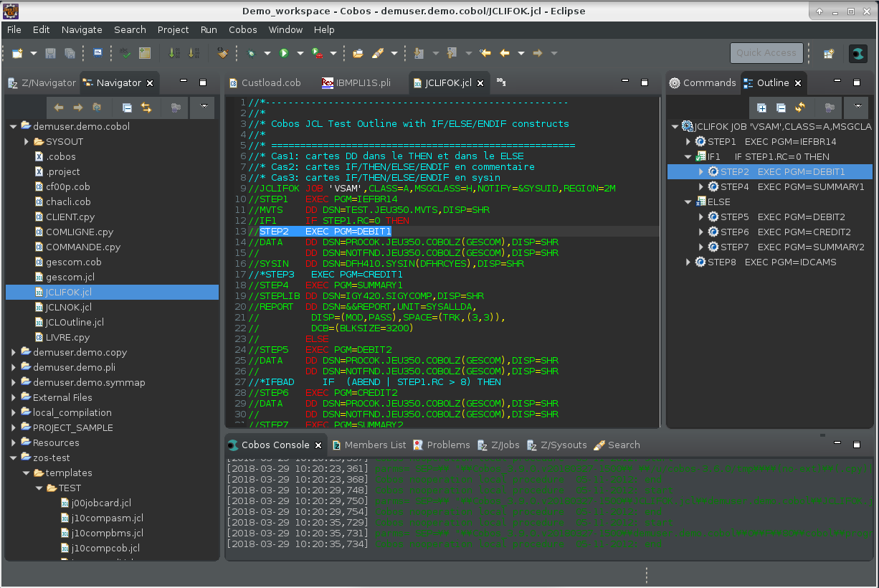Image resolution: width=879 pixels, height=588 pixels.
Task: Switch to the Cobos perspective icon
Action: point(857,53)
